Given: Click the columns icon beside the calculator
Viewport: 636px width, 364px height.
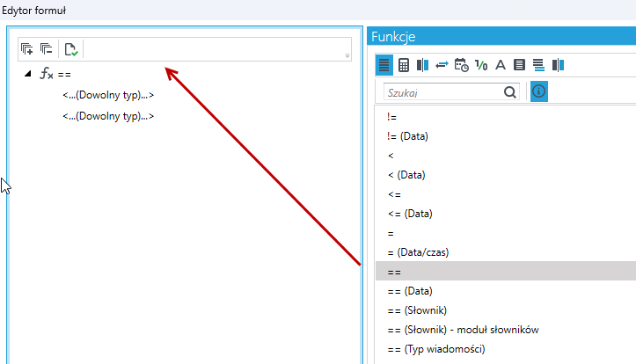Looking at the screenshot, I should 422,65.
